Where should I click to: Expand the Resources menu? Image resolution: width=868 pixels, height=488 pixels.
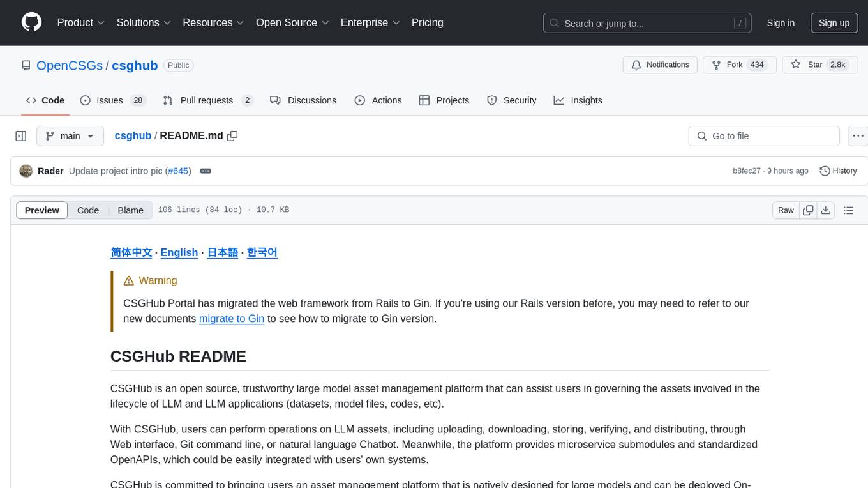pos(213,22)
